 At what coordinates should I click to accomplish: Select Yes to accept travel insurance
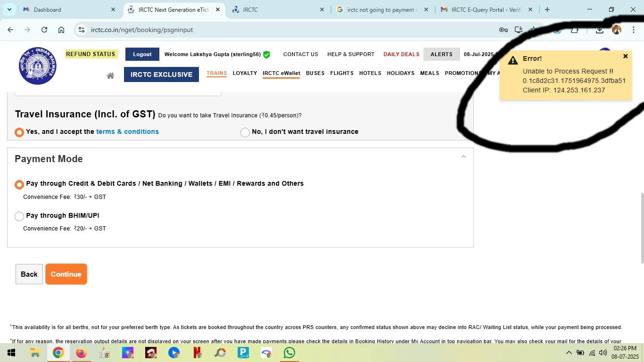point(19,132)
